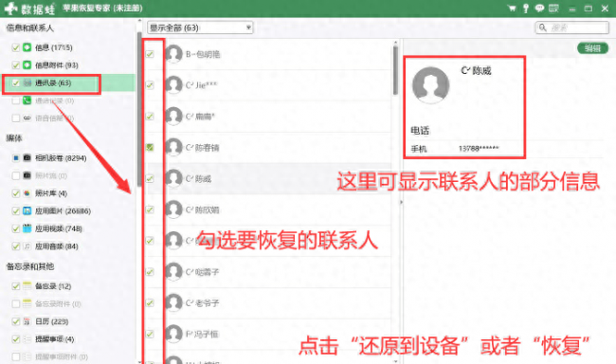Click the 日历 calendar icon

(x=27, y=321)
